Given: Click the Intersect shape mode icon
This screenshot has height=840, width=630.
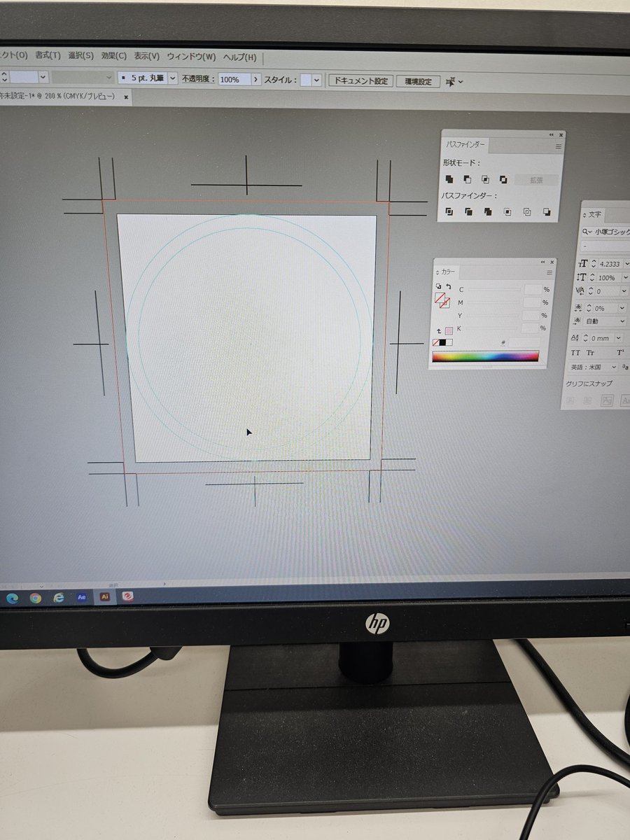Looking at the screenshot, I should 485,180.
